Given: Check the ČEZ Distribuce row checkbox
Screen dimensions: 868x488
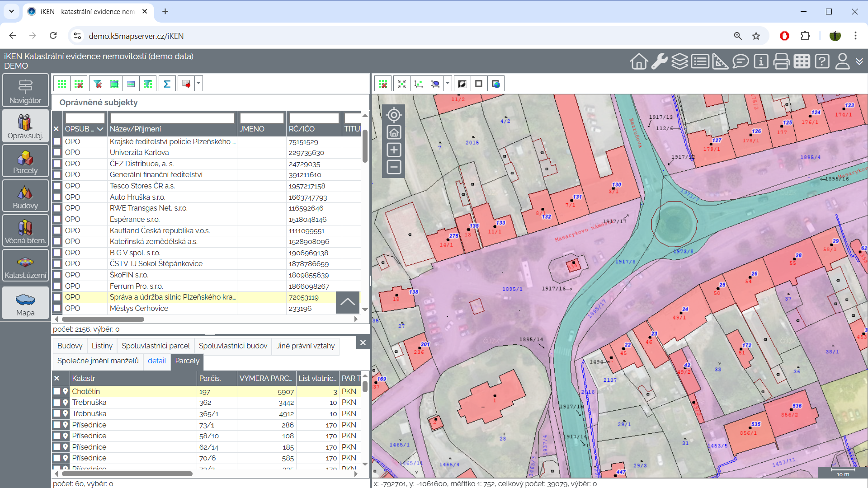Looking at the screenshot, I should click(x=57, y=164).
